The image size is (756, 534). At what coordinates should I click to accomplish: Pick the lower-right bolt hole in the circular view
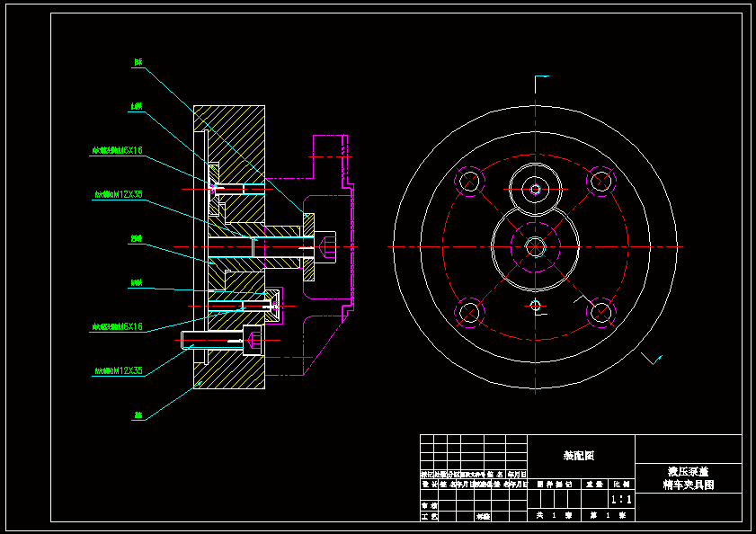coord(601,313)
